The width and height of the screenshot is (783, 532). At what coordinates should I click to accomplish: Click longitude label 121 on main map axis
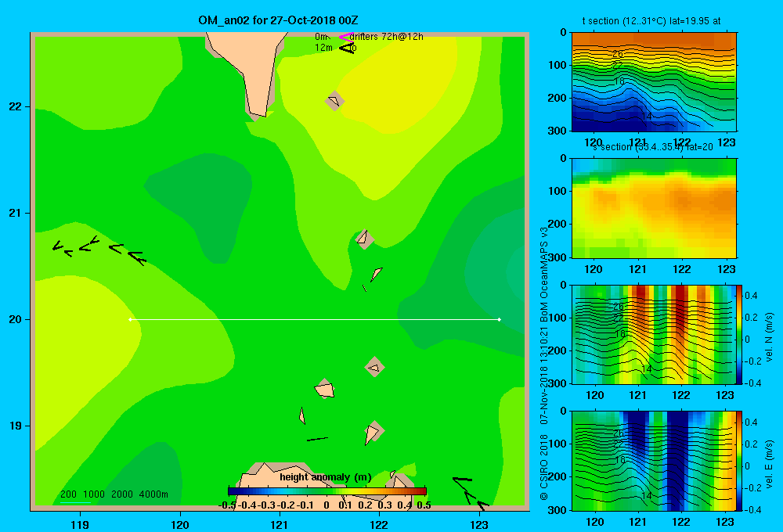pyautogui.click(x=280, y=524)
